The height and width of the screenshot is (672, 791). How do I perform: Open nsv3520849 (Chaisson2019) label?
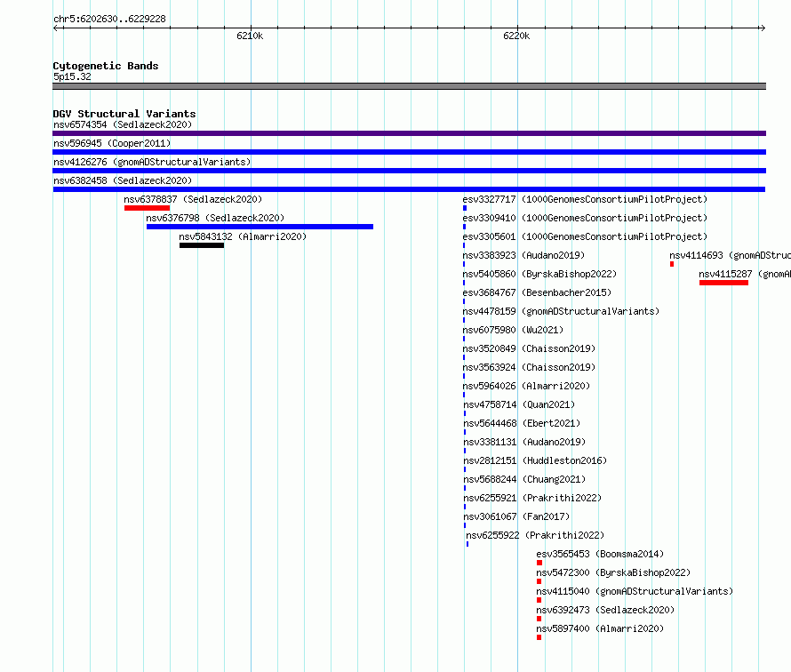click(529, 348)
